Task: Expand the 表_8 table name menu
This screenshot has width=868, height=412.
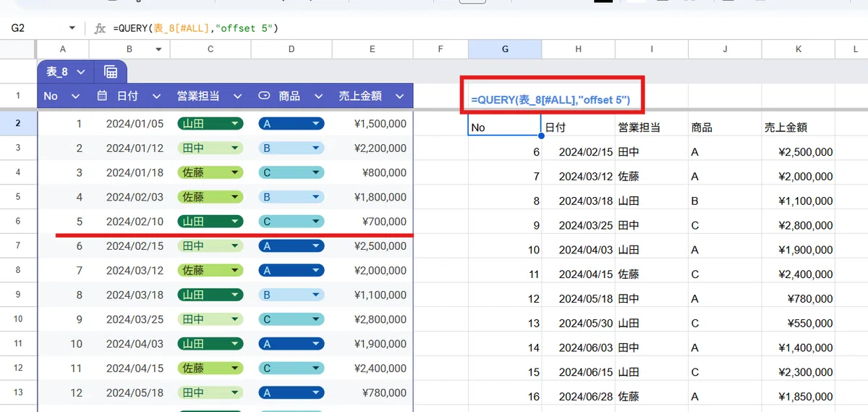Action: click(81, 72)
